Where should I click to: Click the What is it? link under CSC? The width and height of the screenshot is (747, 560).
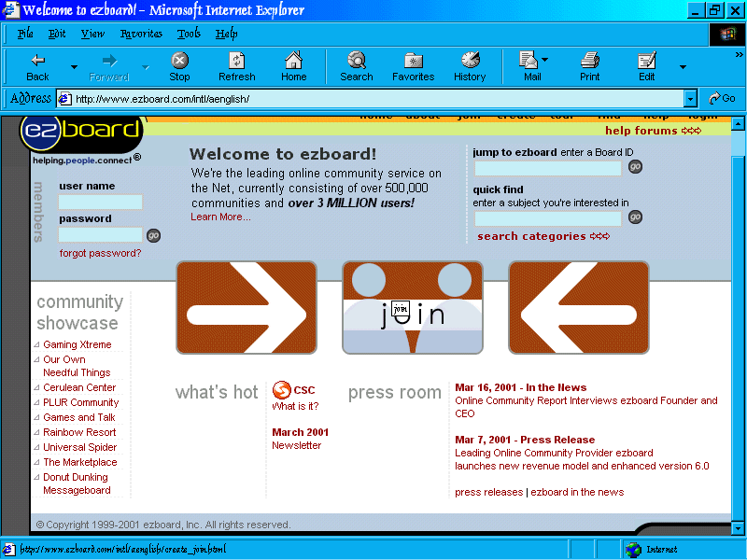point(295,406)
